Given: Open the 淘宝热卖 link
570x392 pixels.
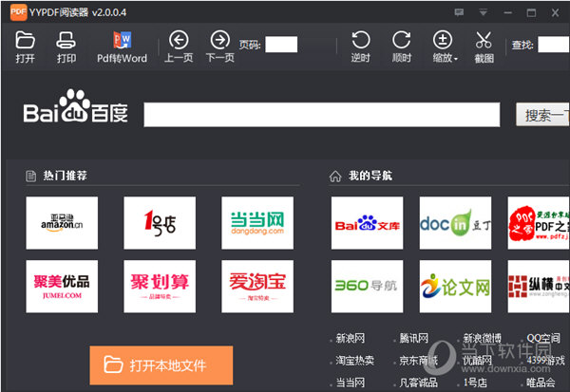Looking at the screenshot, I should (x=354, y=361).
